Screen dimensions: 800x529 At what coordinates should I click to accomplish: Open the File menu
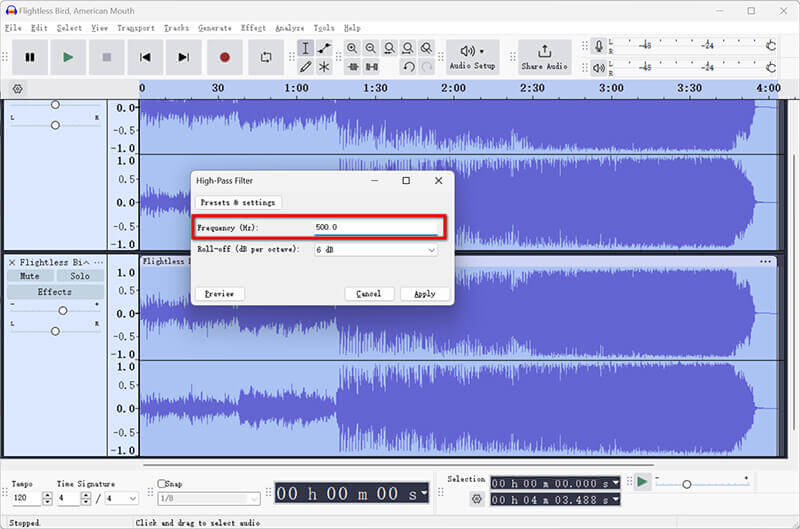click(x=13, y=28)
